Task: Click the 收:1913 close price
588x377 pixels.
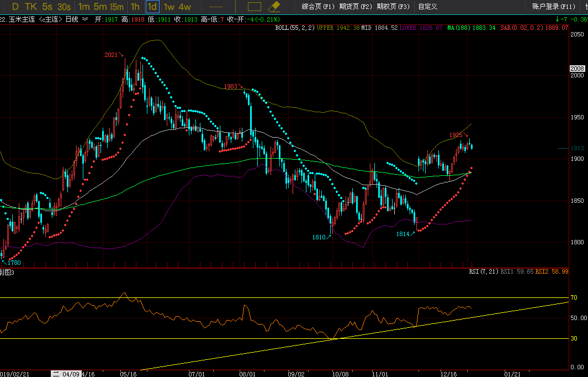Action: pyautogui.click(x=186, y=19)
